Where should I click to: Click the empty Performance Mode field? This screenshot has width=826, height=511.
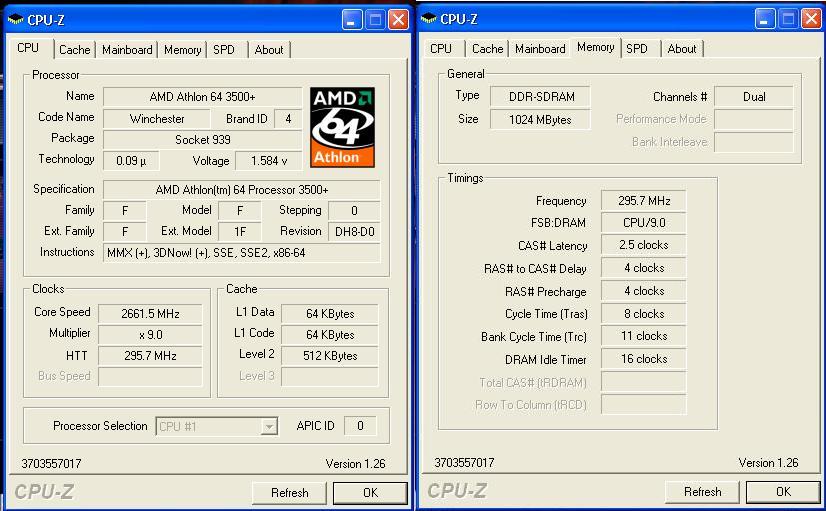click(754, 120)
